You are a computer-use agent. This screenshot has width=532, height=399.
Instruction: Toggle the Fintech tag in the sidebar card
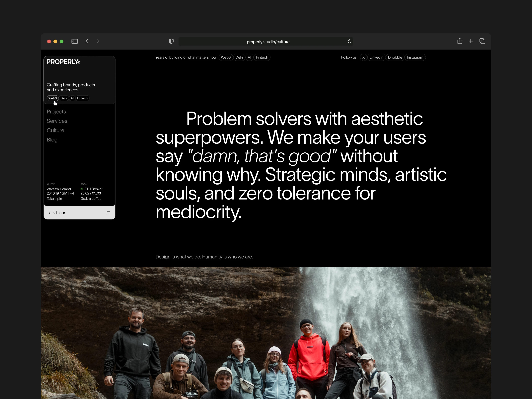pyautogui.click(x=82, y=98)
